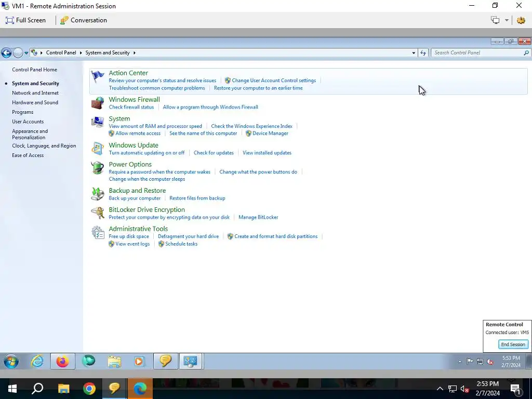The image size is (532, 399).
Task: Click the remote taskbar speaker muted icon
Action: pyautogui.click(x=490, y=362)
